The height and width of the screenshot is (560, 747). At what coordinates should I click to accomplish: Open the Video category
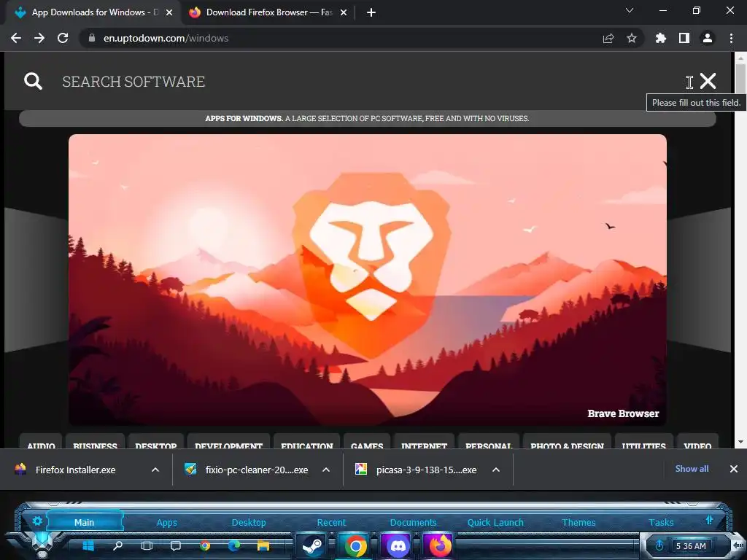[x=697, y=443]
